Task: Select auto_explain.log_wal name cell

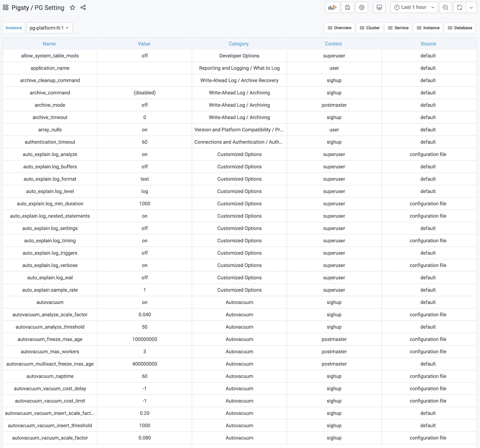Action: (50, 277)
